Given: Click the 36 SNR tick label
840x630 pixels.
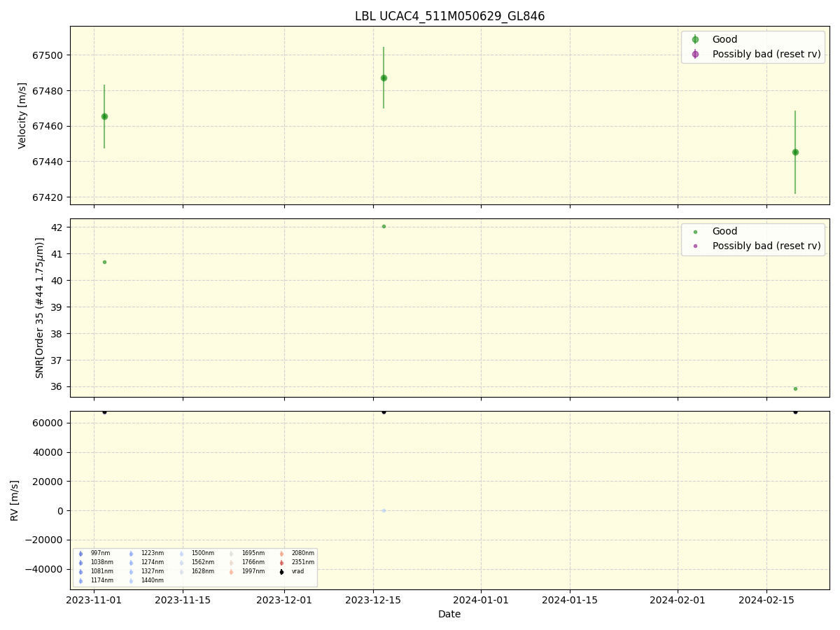Looking at the screenshot, I should click(x=58, y=387).
